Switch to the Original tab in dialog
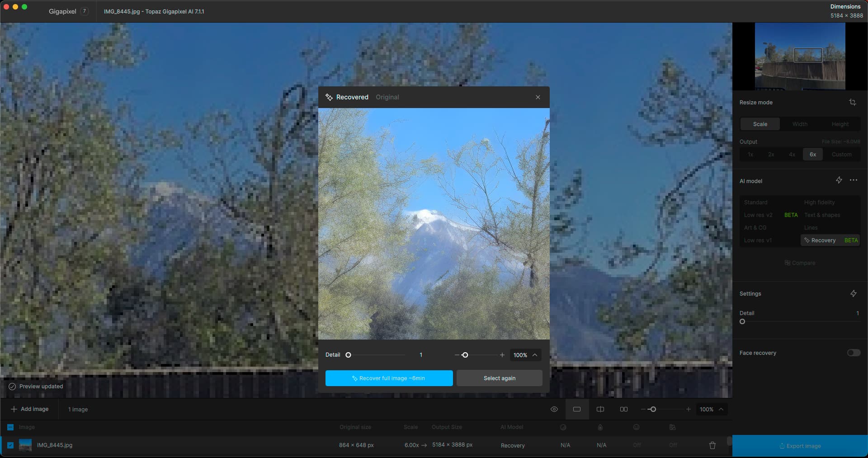The image size is (868, 458). [387, 97]
